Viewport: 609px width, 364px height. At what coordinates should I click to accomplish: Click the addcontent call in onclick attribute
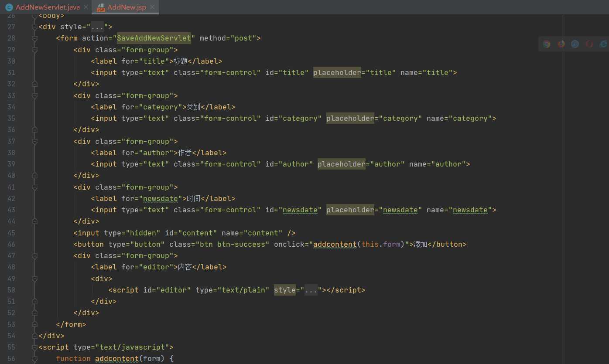[335, 244]
